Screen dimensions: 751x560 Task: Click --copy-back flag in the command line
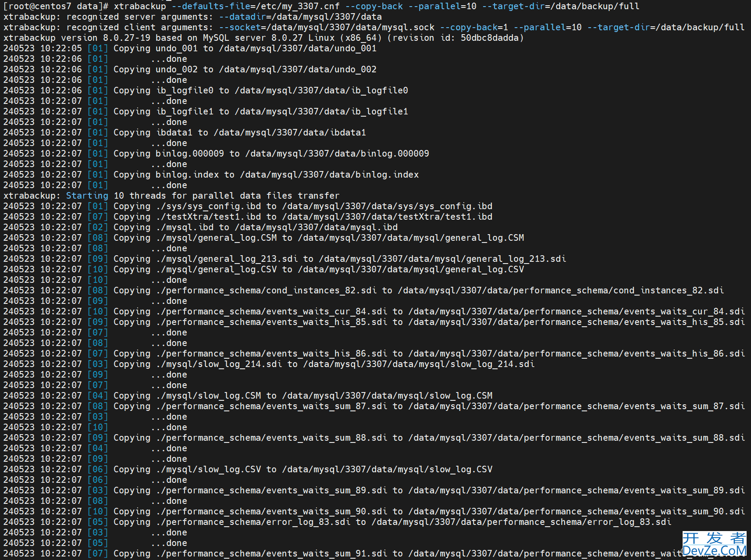point(374,6)
